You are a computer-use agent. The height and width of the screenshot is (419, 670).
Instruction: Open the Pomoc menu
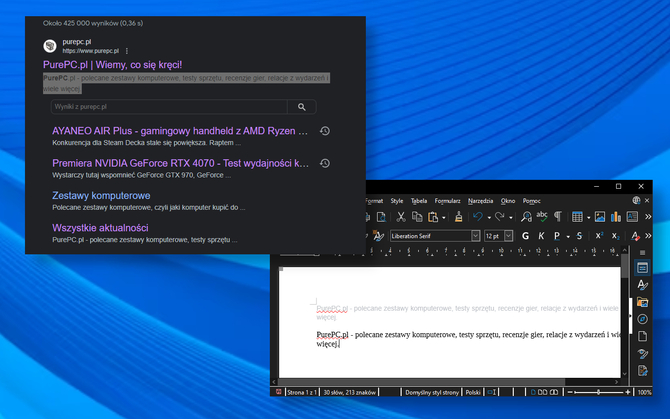tap(532, 201)
